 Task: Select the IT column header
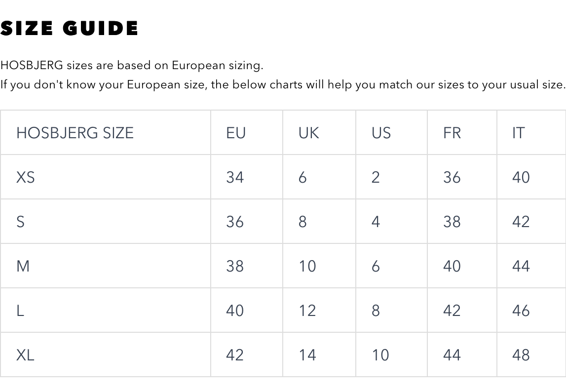coord(518,133)
